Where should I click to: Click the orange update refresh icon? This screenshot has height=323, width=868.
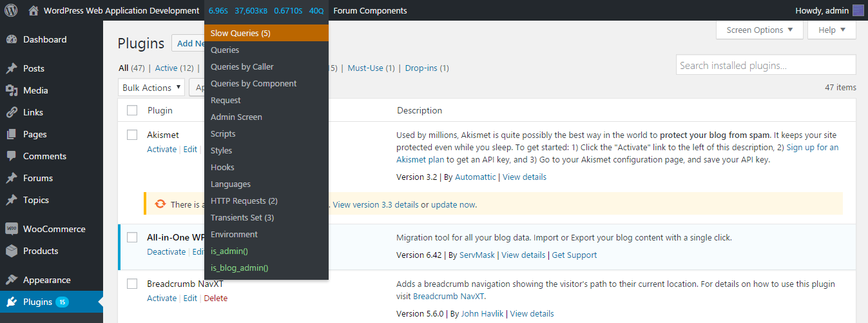coord(160,204)
